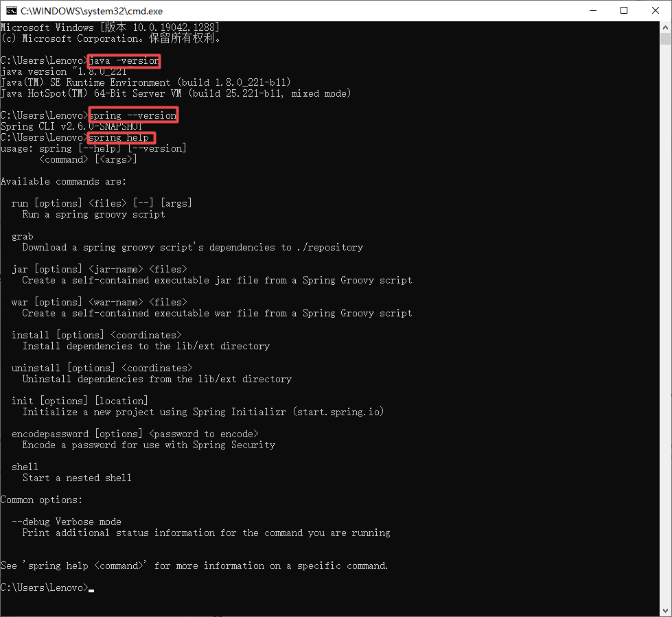Screen dimensions: 672x617
Task: Click the 'Common options:' heading
Action: pos(41,500)
